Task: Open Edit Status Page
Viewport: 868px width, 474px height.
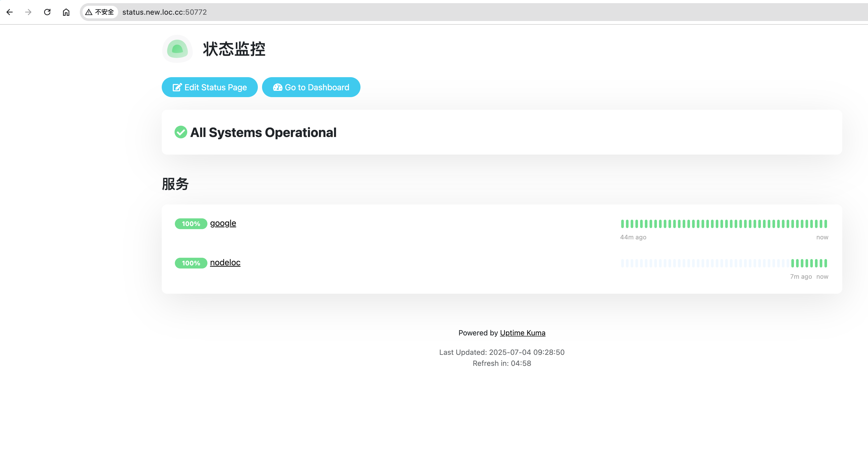Action: (210, 87)
